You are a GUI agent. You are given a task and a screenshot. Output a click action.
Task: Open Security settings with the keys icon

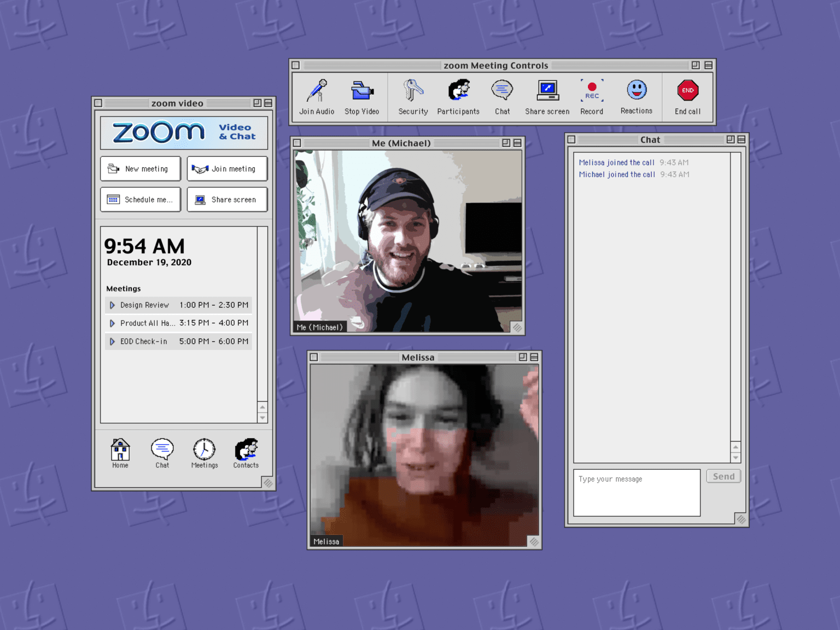[x=413, y=91]
